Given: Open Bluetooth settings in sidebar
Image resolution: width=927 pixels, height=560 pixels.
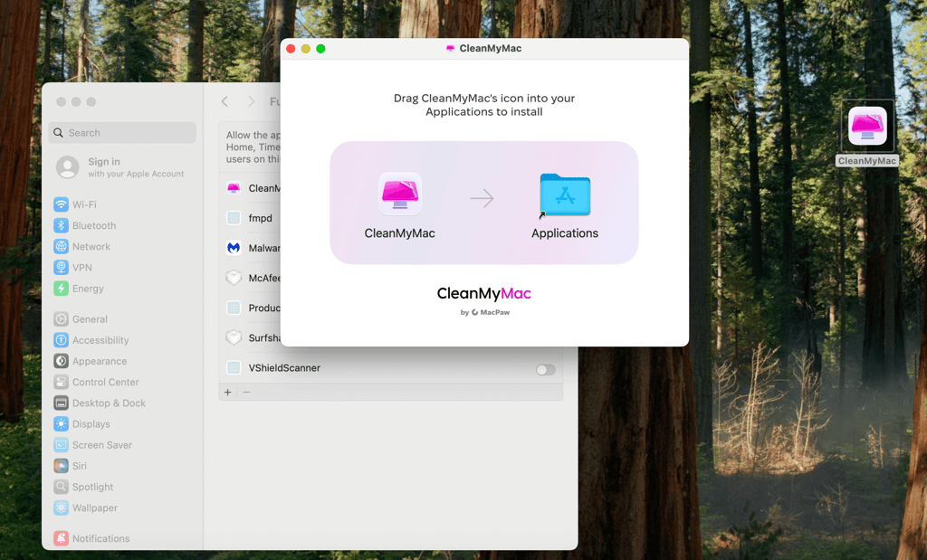Looking at the screenshot, I should [84, 225].
